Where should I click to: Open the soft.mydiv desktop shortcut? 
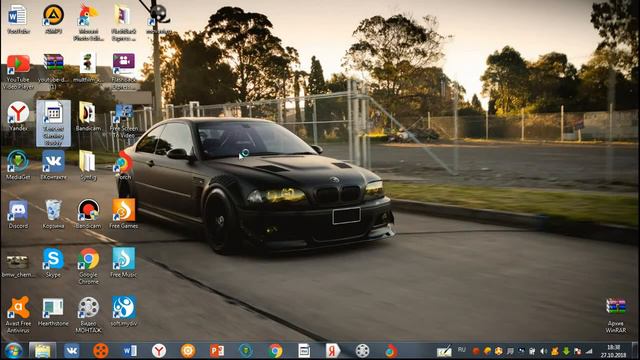pos(124,311)
